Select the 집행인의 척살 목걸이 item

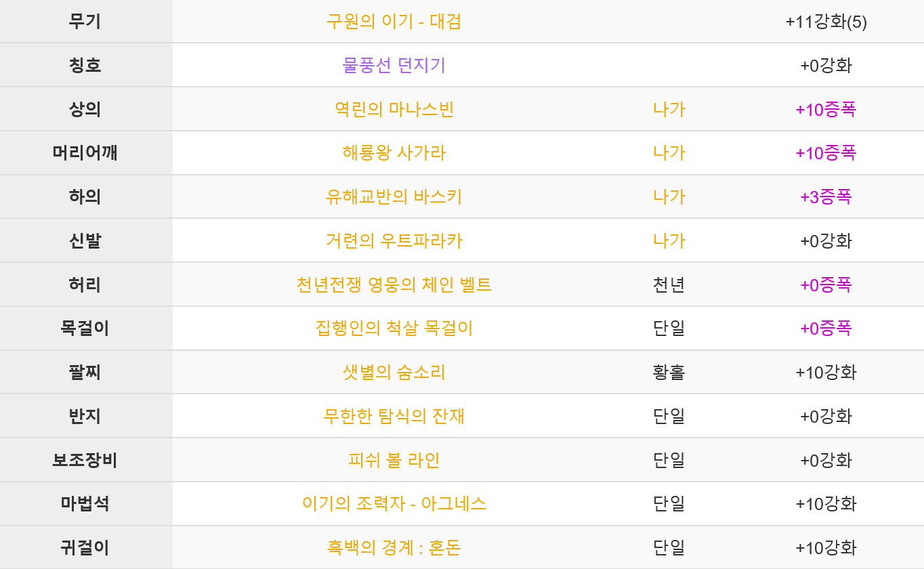tap(394, 329)
